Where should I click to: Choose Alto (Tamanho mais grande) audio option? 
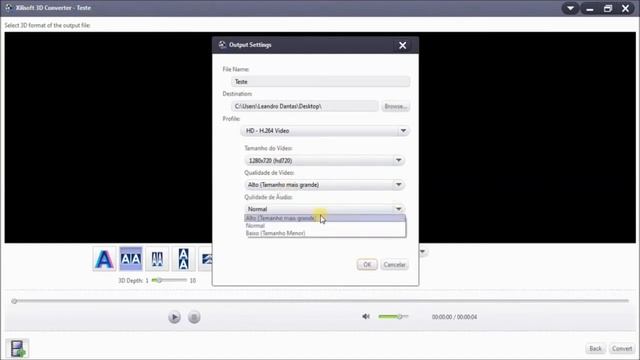325,218
